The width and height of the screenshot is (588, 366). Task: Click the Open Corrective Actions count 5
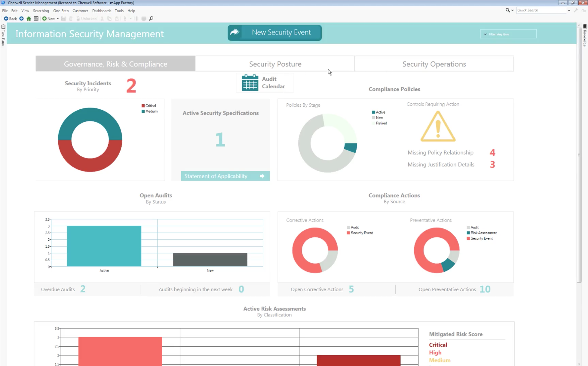pos(351,289)
